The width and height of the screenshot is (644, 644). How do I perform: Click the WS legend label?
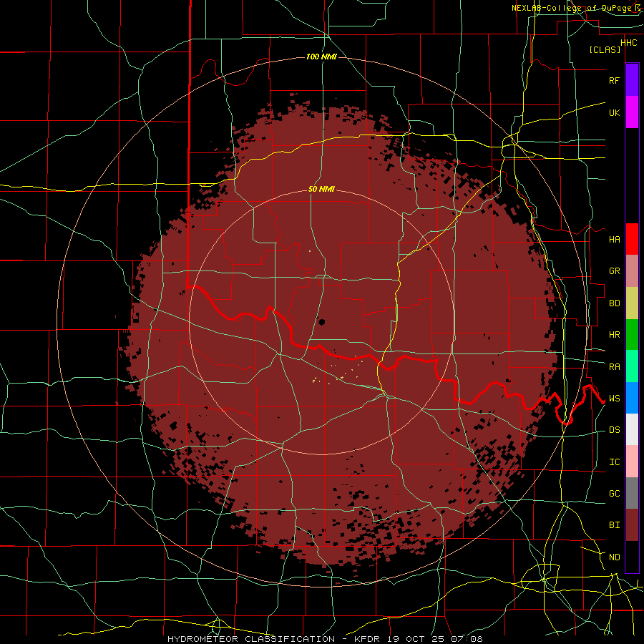[614, 399]
